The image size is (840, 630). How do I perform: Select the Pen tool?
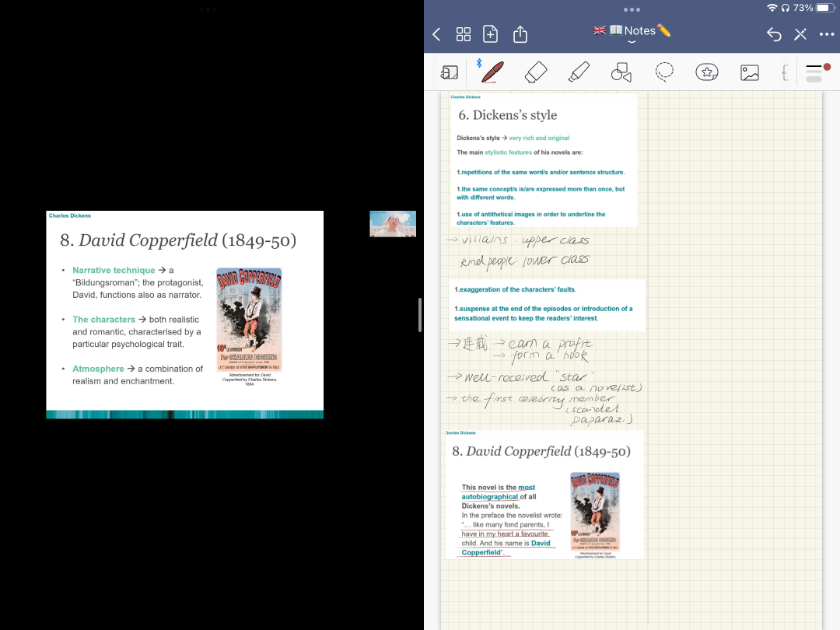tap(492, 72)
